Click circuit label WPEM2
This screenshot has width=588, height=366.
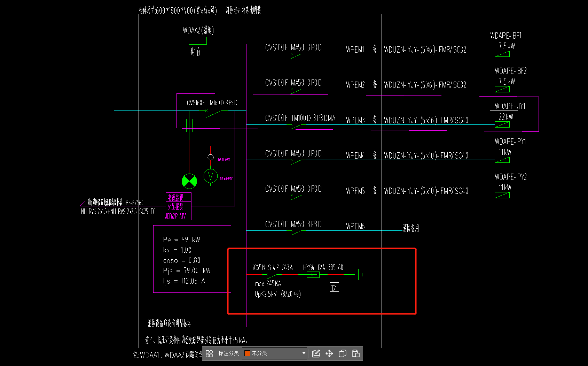pos(355,85)
